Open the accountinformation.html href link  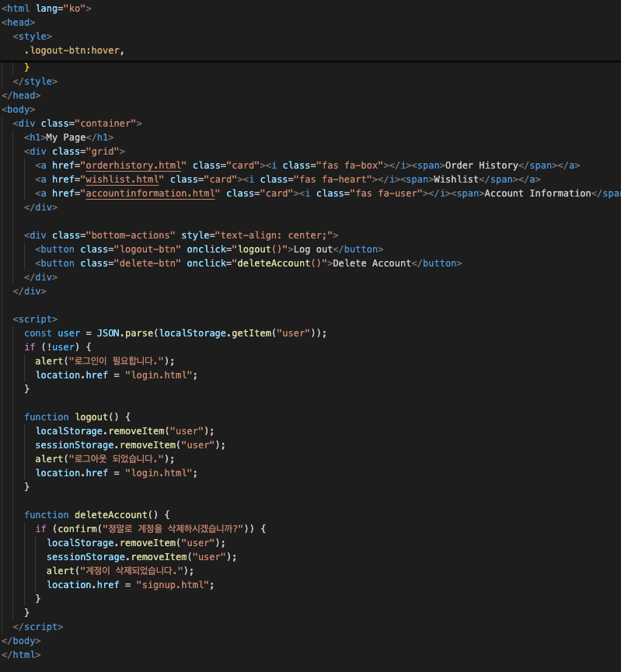pyautogui.click(x=152, y=193)
